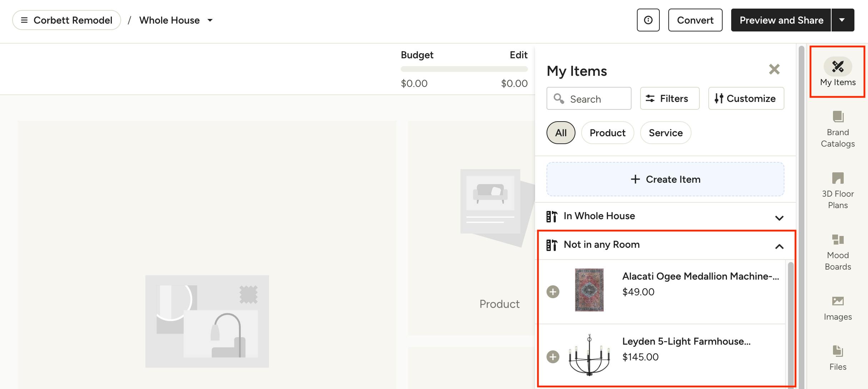
Task: Click the Budget progress bar
Action: 464,69
